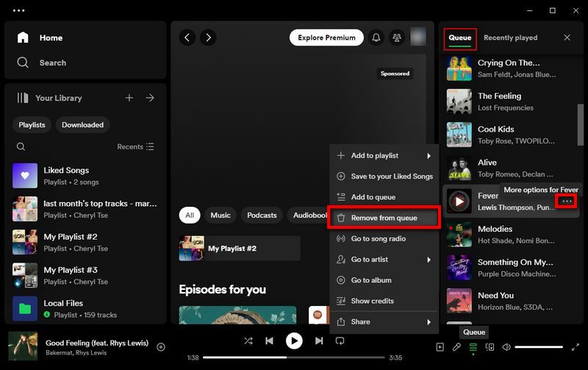Open Local Files in library
Screen dimensions: 588x370
click(85, 309)
